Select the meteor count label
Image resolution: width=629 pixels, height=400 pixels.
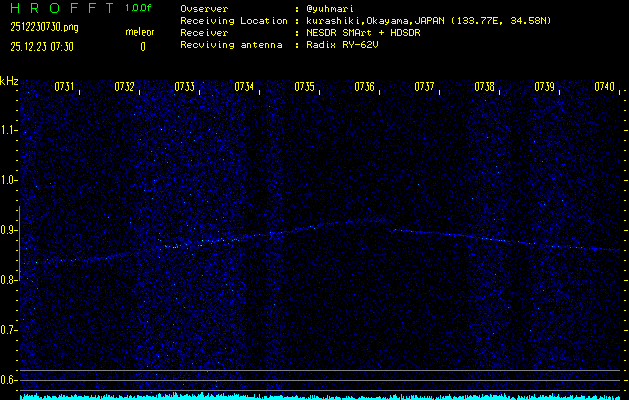coord(139,33)
